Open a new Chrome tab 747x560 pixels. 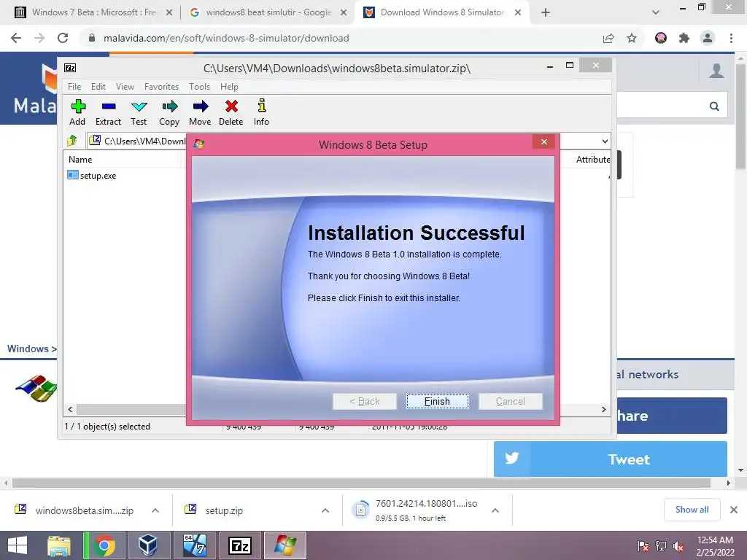point(546,12)
